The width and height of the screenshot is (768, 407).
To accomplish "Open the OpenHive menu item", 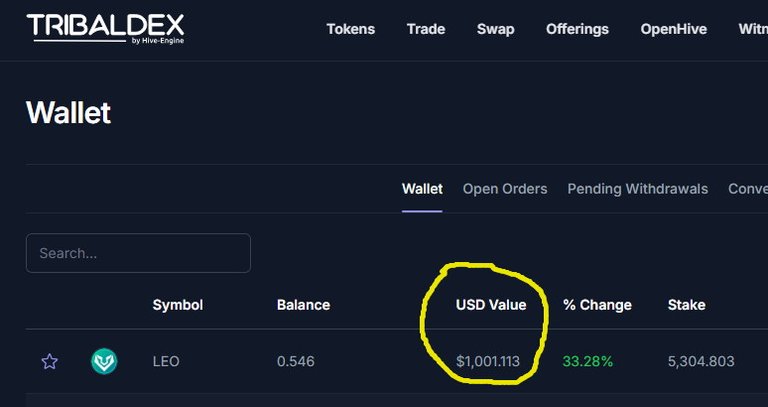I will [x=673, y=29].
